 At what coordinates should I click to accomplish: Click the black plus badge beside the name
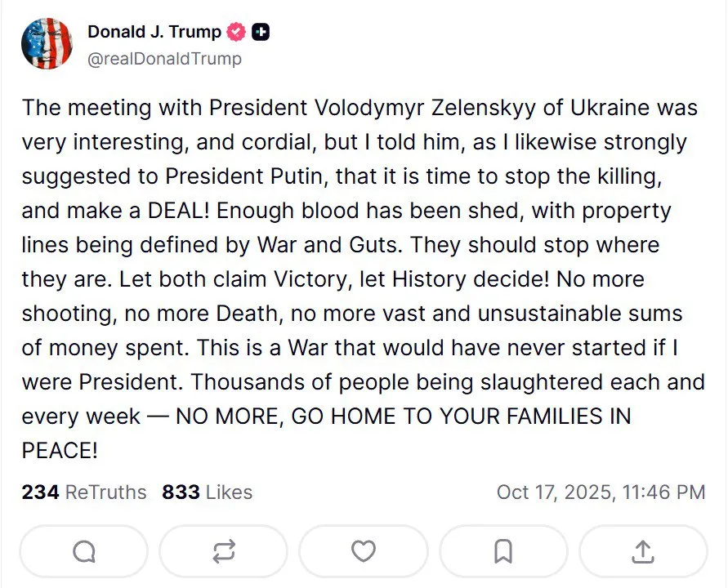(x=261, y=33)
